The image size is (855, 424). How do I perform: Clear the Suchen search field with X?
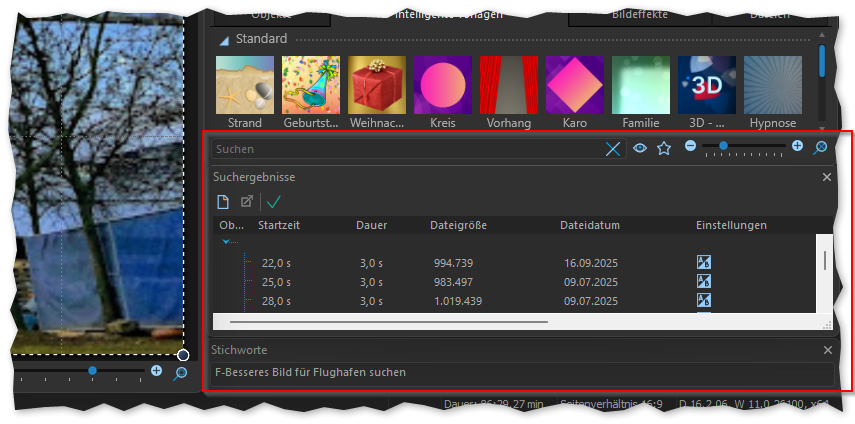pos(613,149)
